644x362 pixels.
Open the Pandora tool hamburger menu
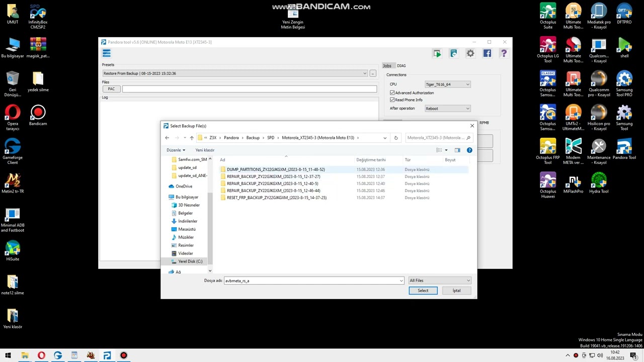(x=107, y=53)
